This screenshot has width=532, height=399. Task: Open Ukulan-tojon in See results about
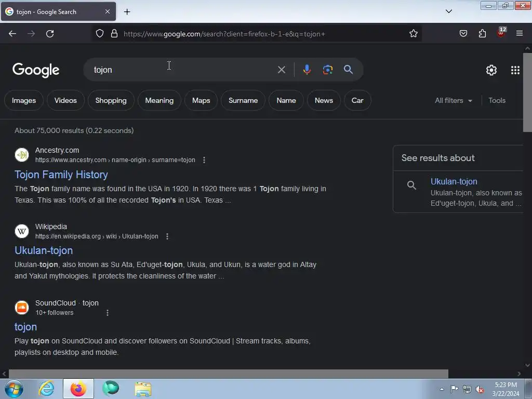(x=454, y=181)
